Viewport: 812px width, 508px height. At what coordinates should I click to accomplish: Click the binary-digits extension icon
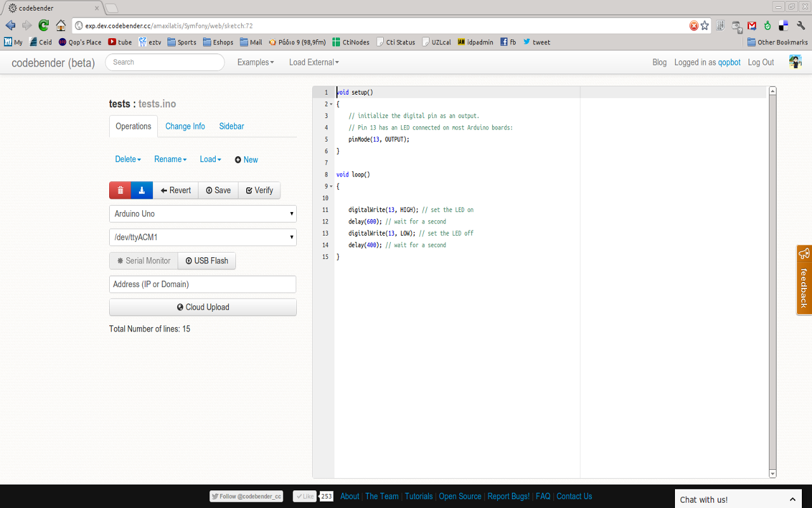pyautogui.click(x=721, y=25)
